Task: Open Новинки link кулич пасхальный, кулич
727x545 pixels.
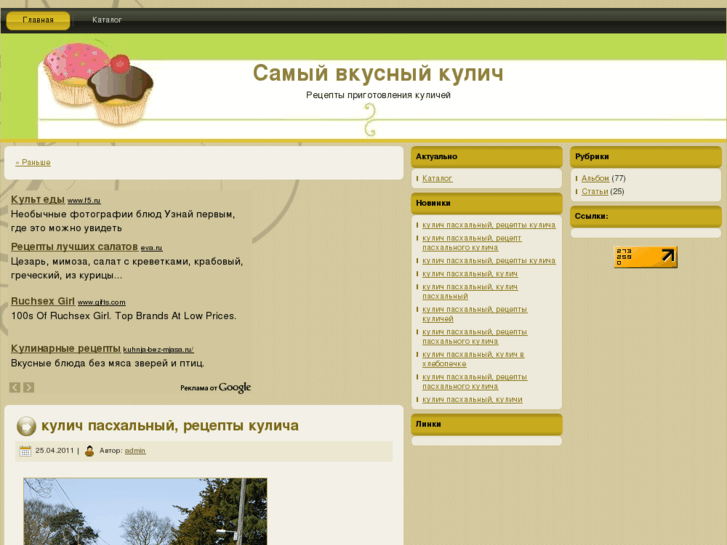Action: tap(470, 274)
